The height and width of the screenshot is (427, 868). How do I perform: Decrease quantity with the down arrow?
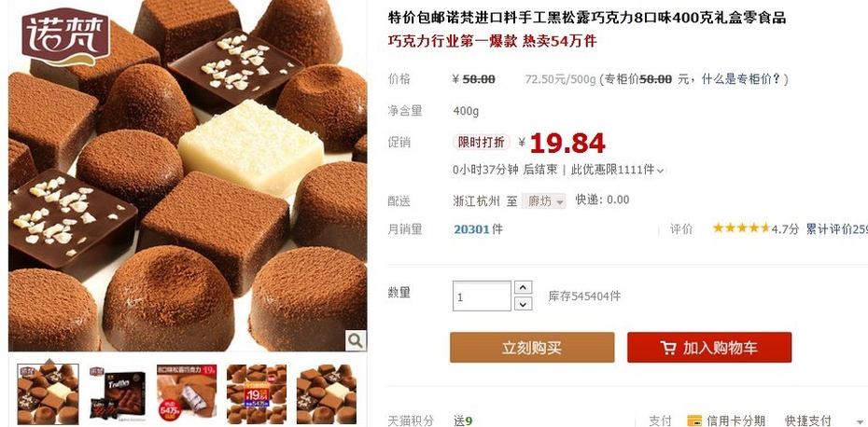pyautogui.click(x=523, y=304)
